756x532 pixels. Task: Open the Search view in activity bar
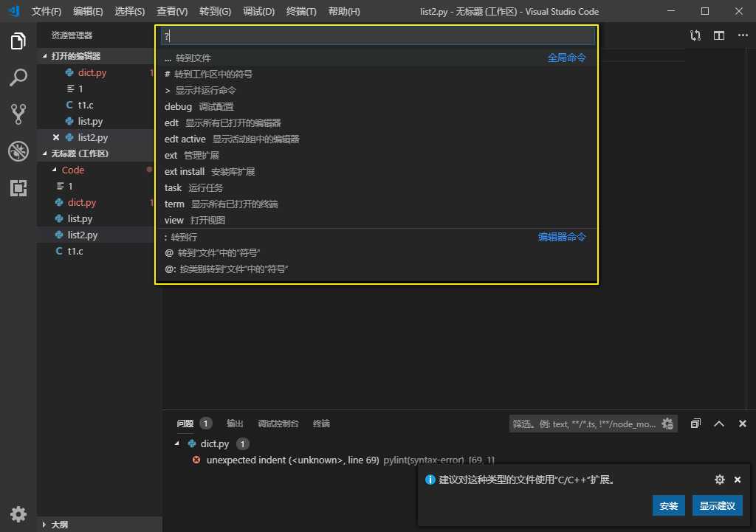pos(18,77)
